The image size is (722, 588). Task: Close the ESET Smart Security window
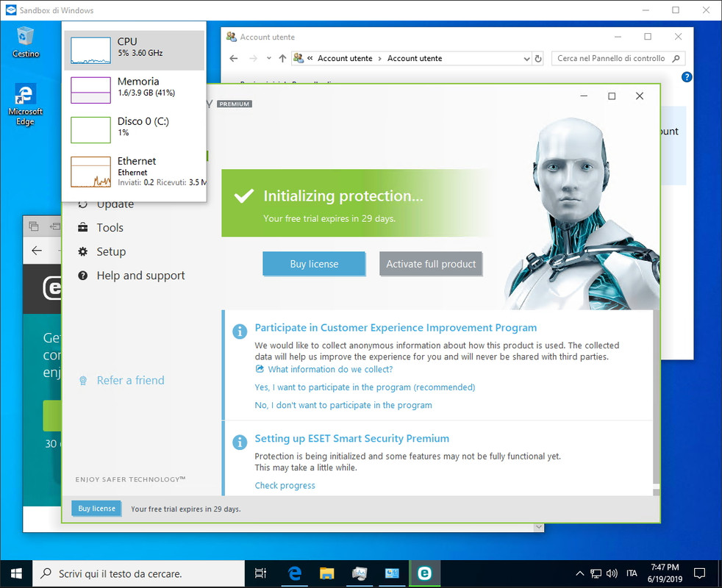point(640,96)
